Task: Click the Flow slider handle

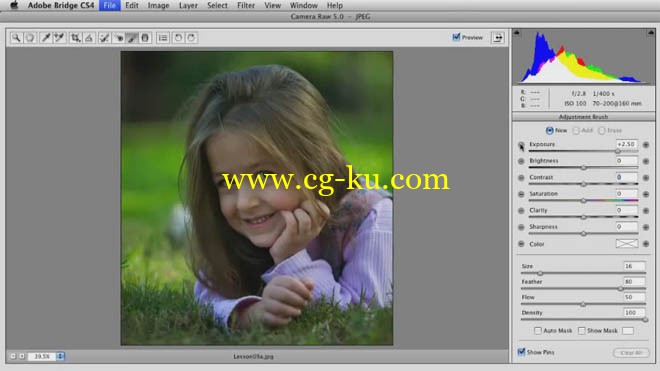Action: (583, 304)
